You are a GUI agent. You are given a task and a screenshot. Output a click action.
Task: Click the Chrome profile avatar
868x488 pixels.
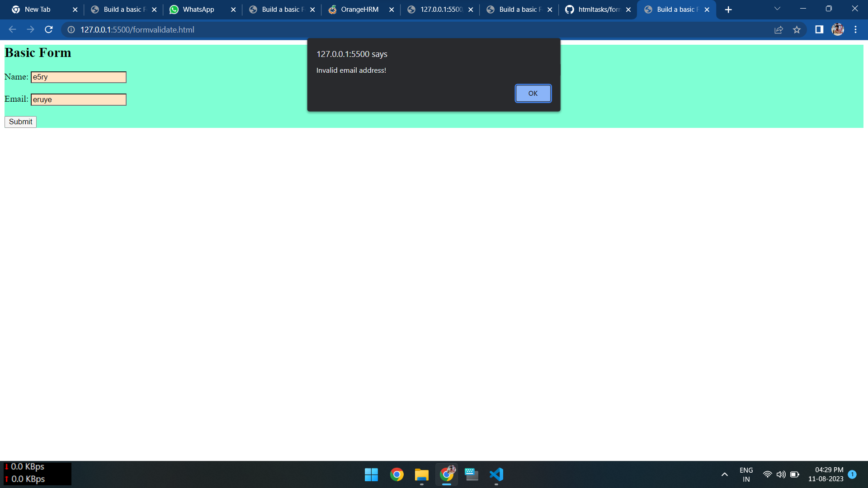838,29
